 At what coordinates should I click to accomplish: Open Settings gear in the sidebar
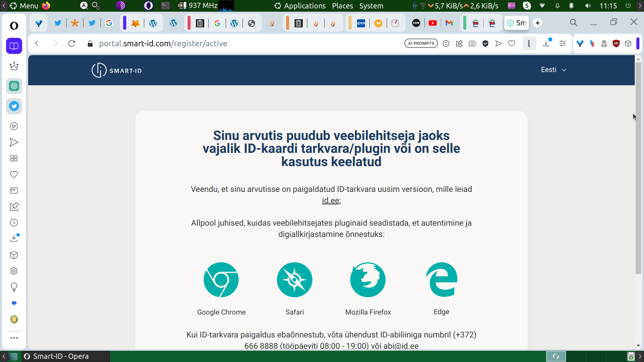click(14, 271)
